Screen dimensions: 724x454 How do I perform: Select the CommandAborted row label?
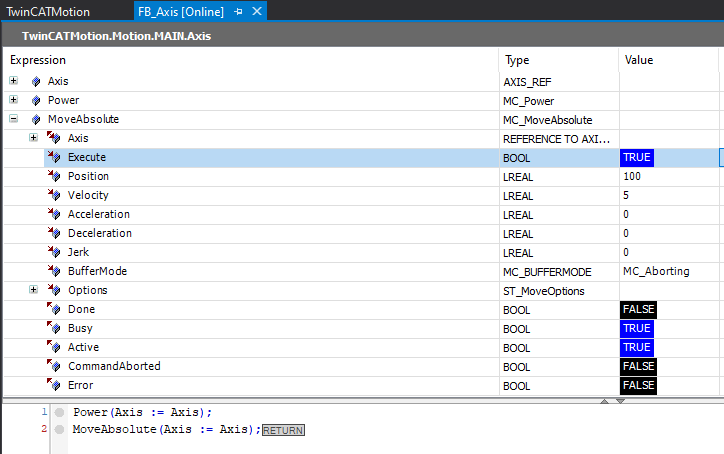point(114,366)
